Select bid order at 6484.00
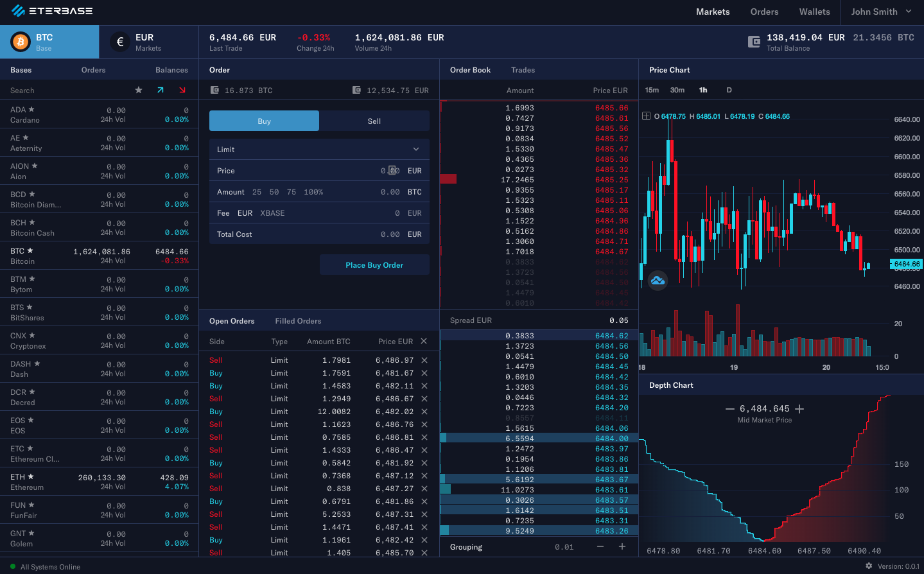 (x=539, y=439)
